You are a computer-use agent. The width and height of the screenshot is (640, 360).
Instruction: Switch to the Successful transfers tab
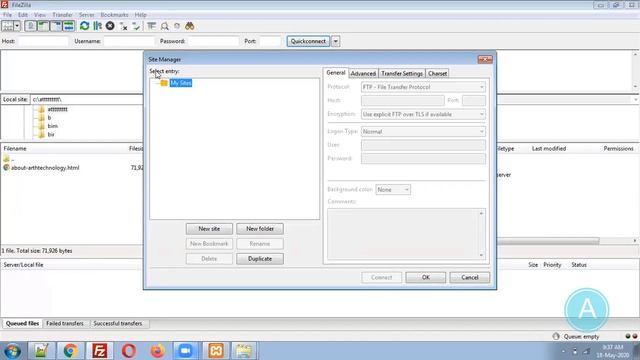click(118, 323)
